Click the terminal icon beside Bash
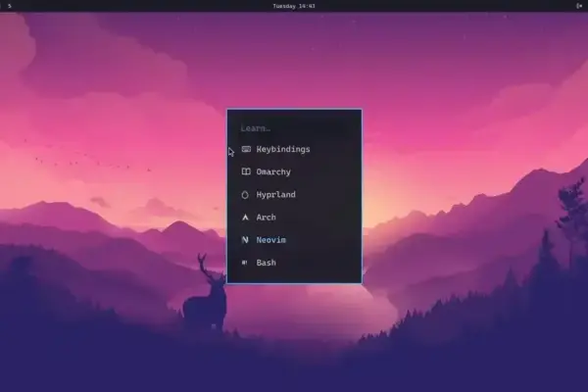 click(x=245, y=263)
